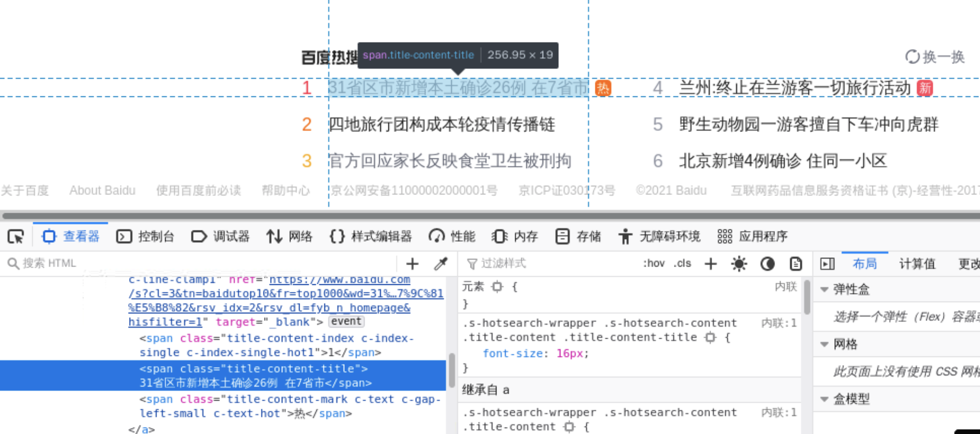980x434 pixels.
Task: Open the baidu.com href link in markup
Action: [286, 300]
